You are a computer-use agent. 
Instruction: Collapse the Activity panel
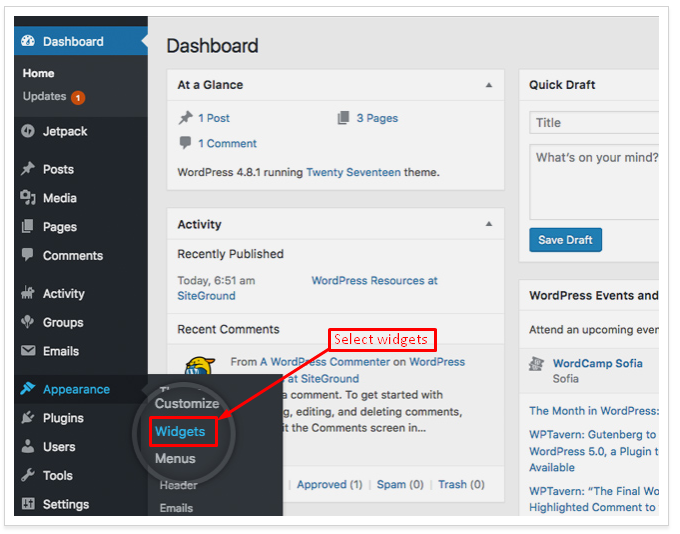pos(489,224)
